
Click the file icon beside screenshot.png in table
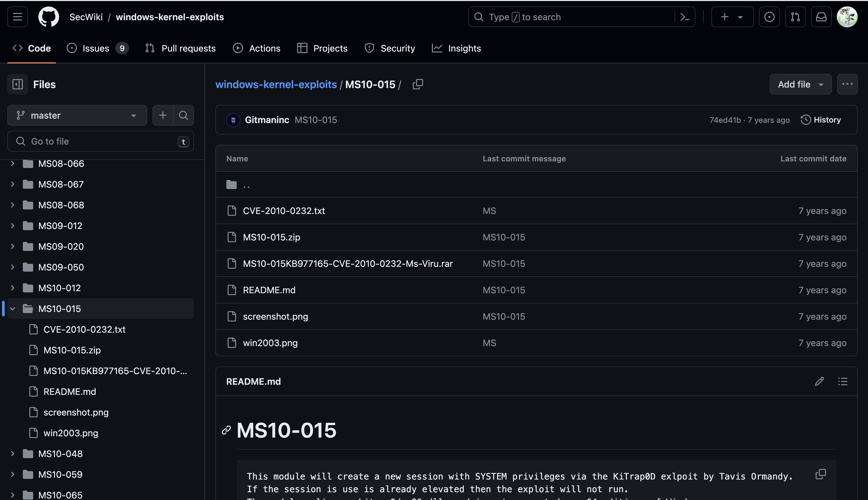232,316
